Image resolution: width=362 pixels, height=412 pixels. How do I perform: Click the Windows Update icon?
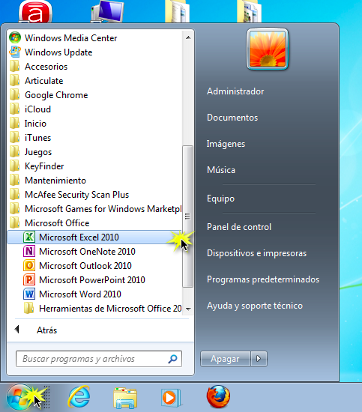pyautogui.click(x=15, y=52)
